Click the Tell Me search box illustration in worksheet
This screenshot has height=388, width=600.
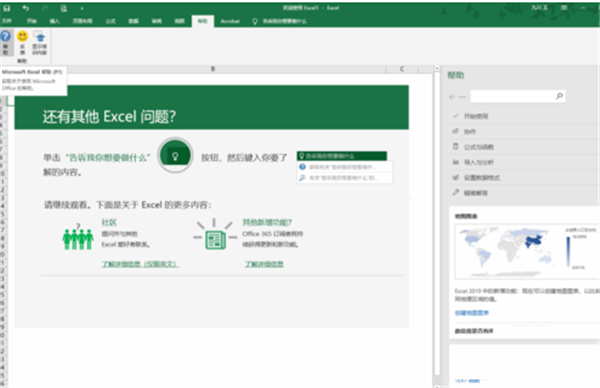pos(344,167)
